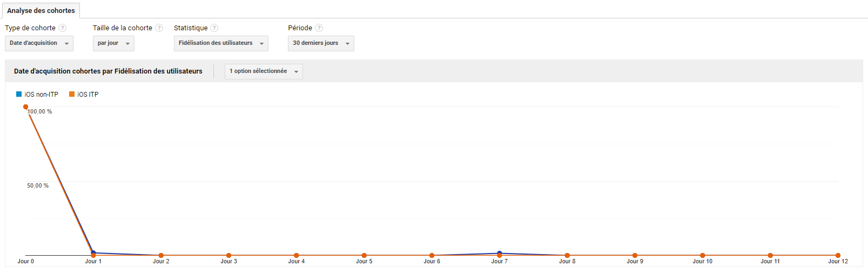Open the Date d'acquisition dropdown

[39, 43]
